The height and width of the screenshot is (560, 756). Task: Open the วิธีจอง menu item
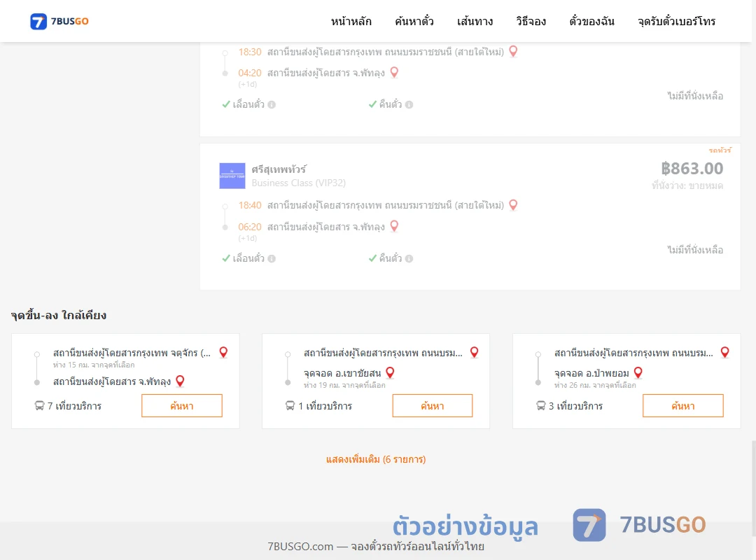[531, 21]
